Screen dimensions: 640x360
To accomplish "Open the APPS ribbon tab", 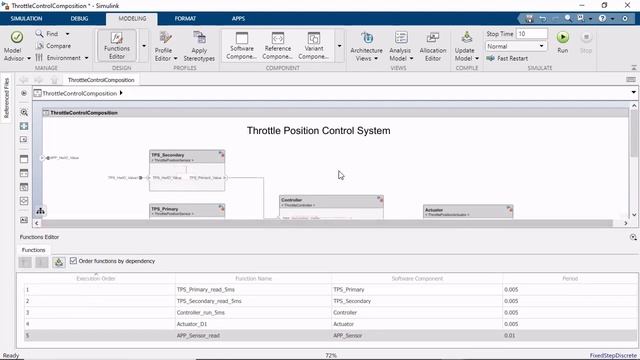I will click(238, 18).
